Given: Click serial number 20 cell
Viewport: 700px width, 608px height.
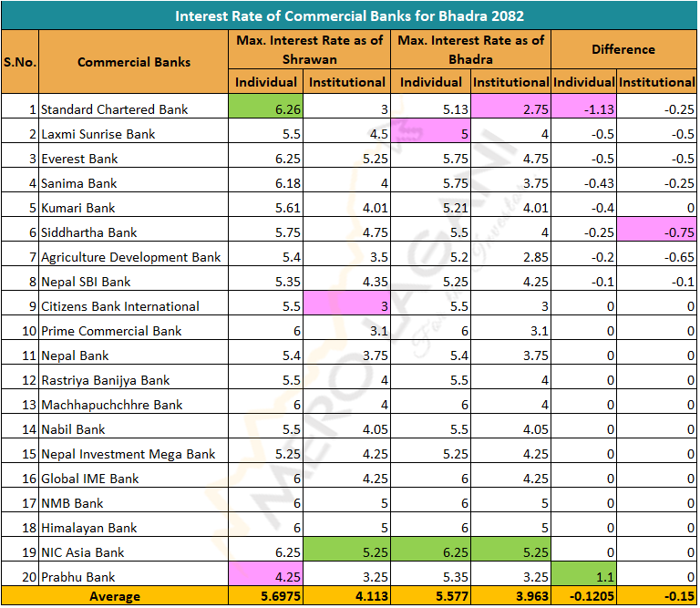Looking at the screenshot, I should click(20, 573).
